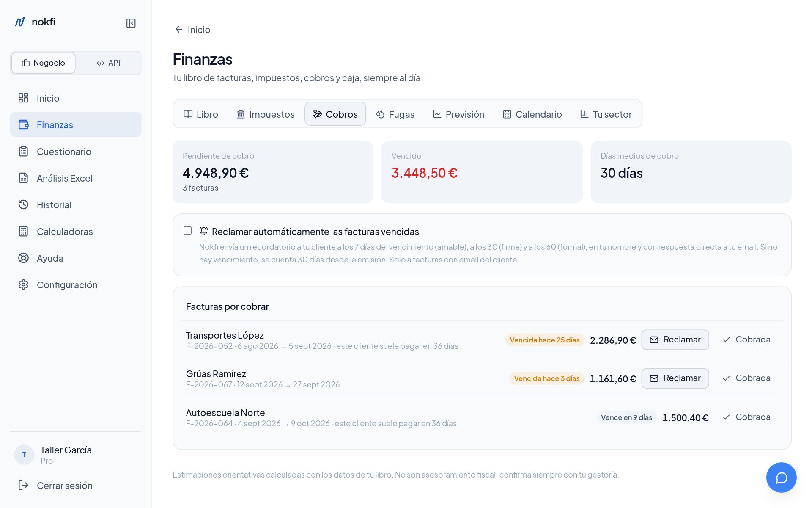
Task: Click the Historial clock icon
Action: [x=23, y=205]
